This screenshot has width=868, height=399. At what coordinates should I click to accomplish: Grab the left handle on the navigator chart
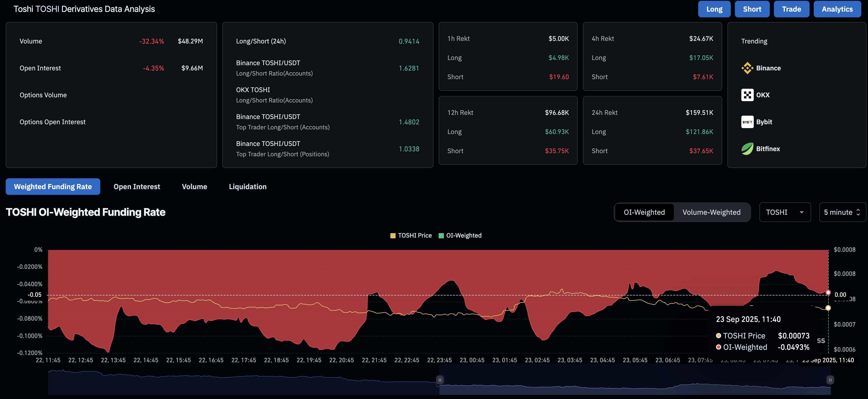440,379
